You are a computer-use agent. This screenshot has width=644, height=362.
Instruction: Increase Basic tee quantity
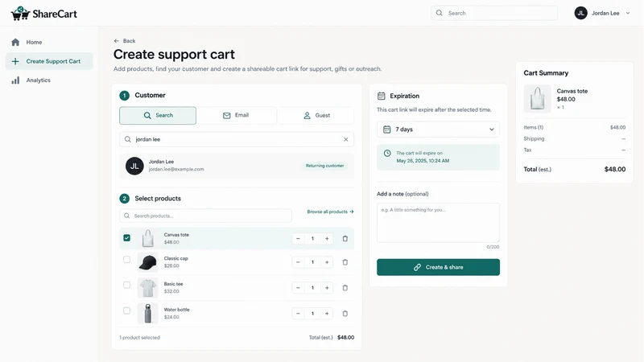point(327,288)
